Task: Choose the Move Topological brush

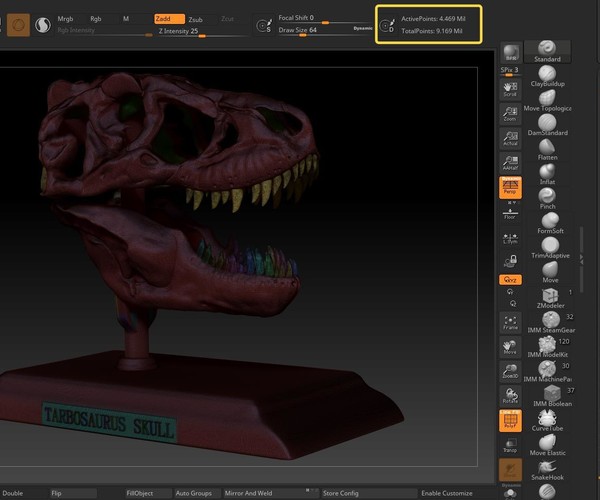Action: [547, 101]
